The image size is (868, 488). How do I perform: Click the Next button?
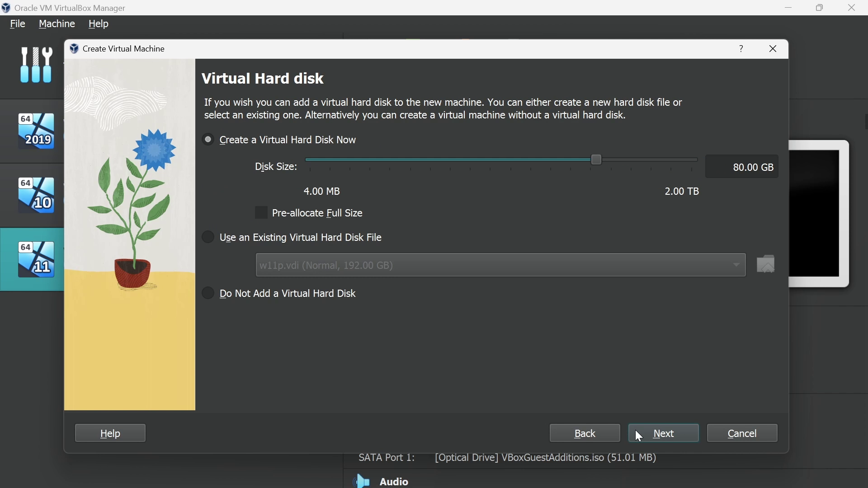(x=664, y=433)
